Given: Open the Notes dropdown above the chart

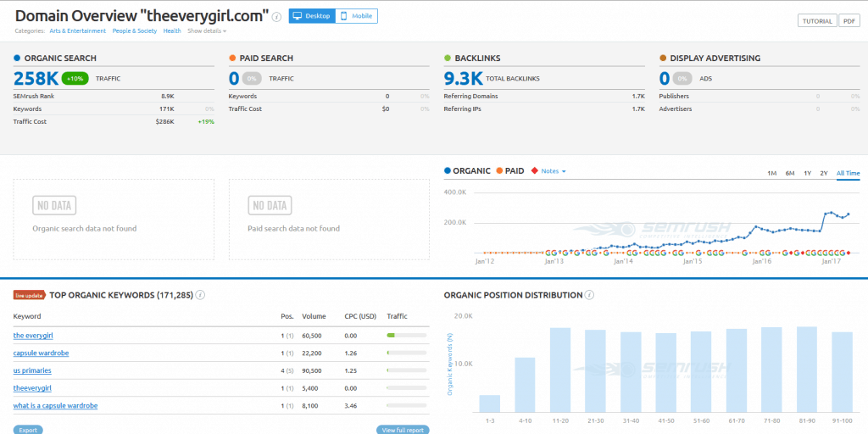Looking at the screenshot, I should click(553, 171).
